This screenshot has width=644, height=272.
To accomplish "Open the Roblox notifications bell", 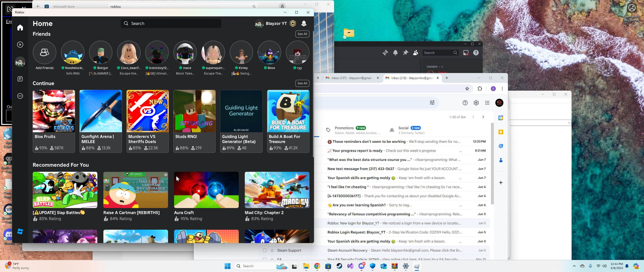I will pyautogui.click(x=304, y=23).
